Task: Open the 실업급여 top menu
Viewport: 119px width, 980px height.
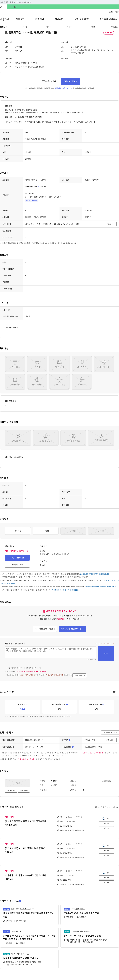Action: tap(59, 19)
